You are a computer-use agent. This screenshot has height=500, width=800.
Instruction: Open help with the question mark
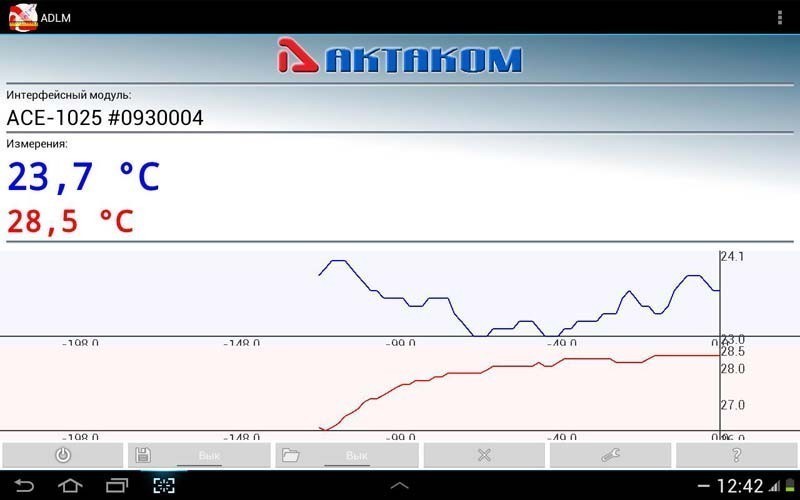click(x=737, y=455)
